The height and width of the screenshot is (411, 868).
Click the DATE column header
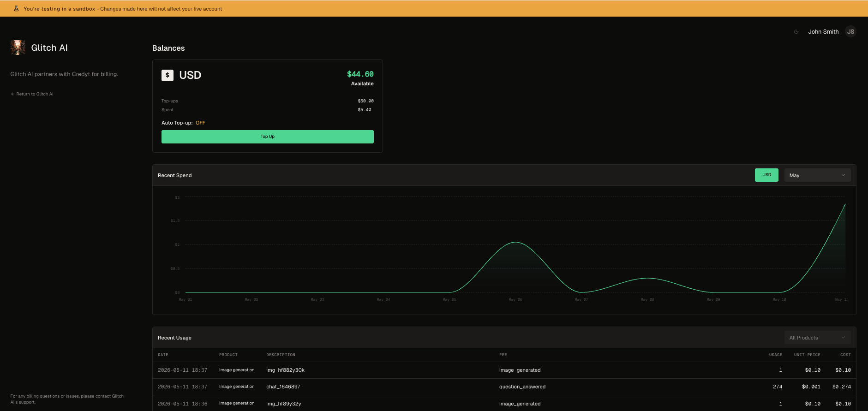click(x=163, y=355)
